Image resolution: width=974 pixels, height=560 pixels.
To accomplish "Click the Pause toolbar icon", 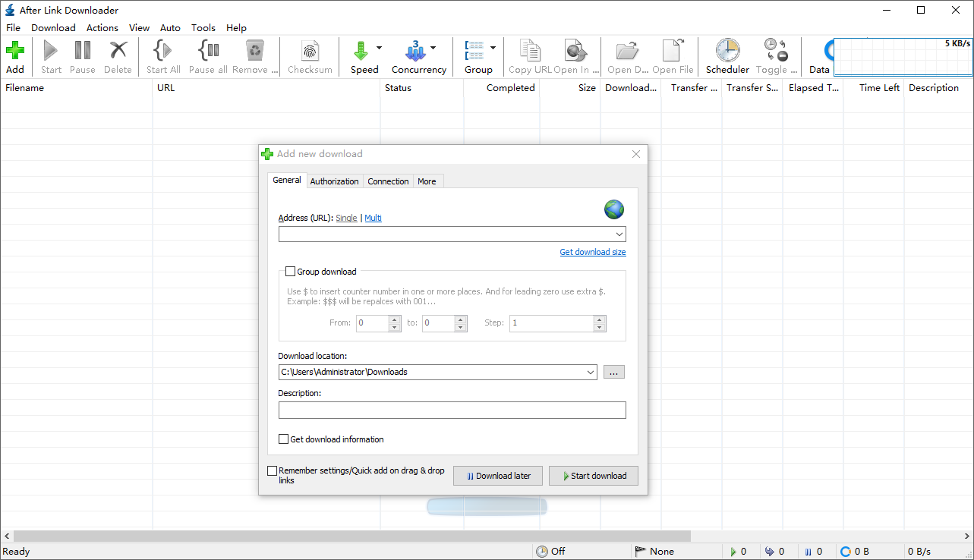I will pos(83,51).
